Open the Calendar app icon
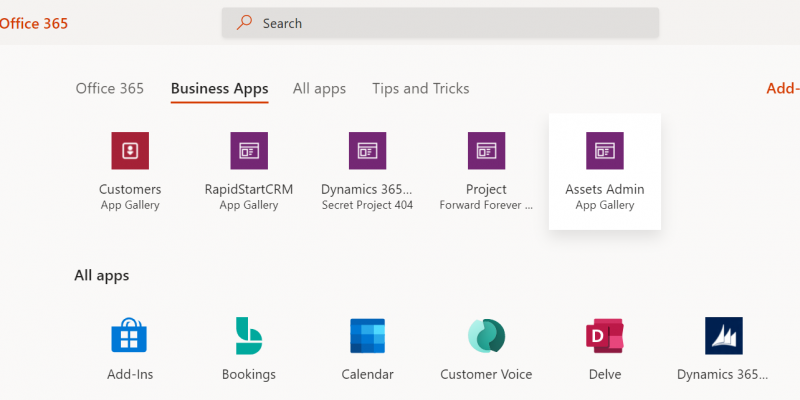This screenshot has height=400, width=800. point(367,336)
